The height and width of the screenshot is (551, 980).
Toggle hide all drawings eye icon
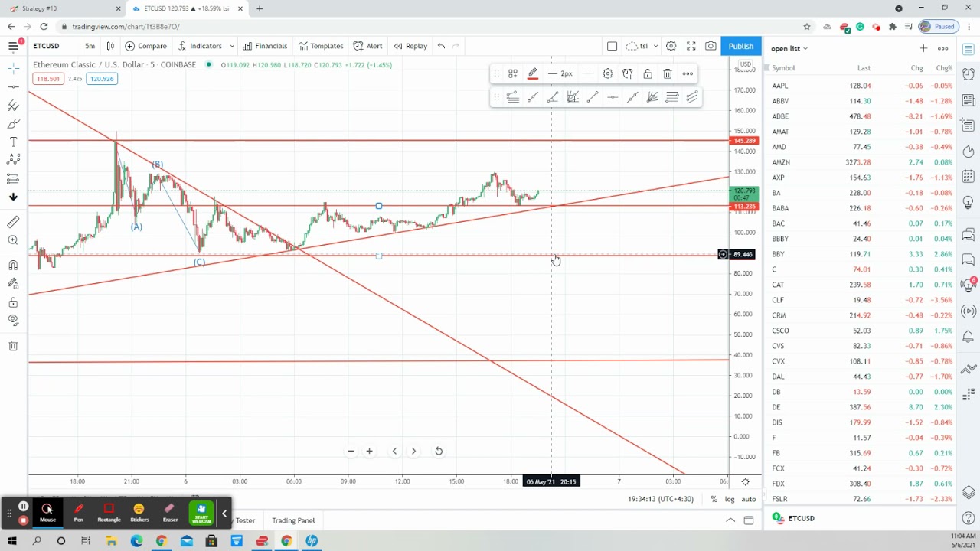tap(13, 320)
